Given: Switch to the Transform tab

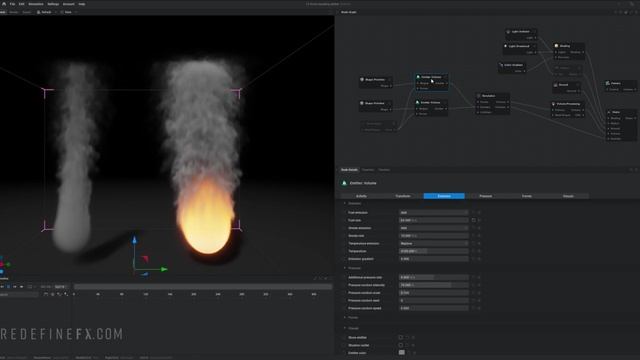Looking at the screenshot, I should click(x=403, y=196).
